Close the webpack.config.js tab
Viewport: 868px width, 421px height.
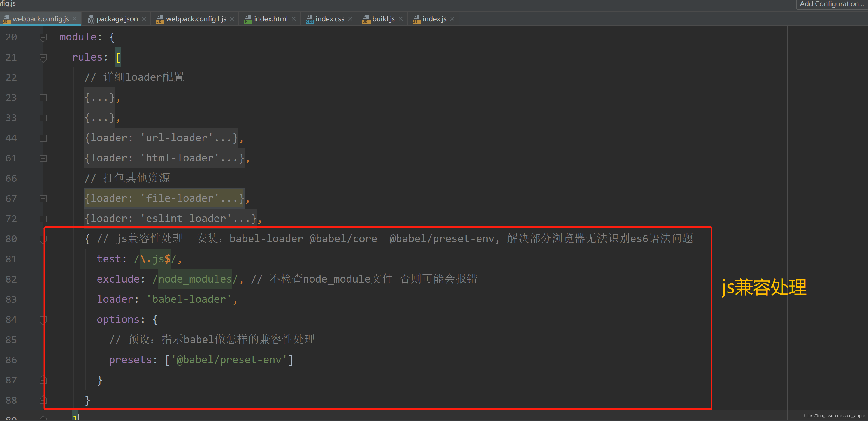pos(75,19)
